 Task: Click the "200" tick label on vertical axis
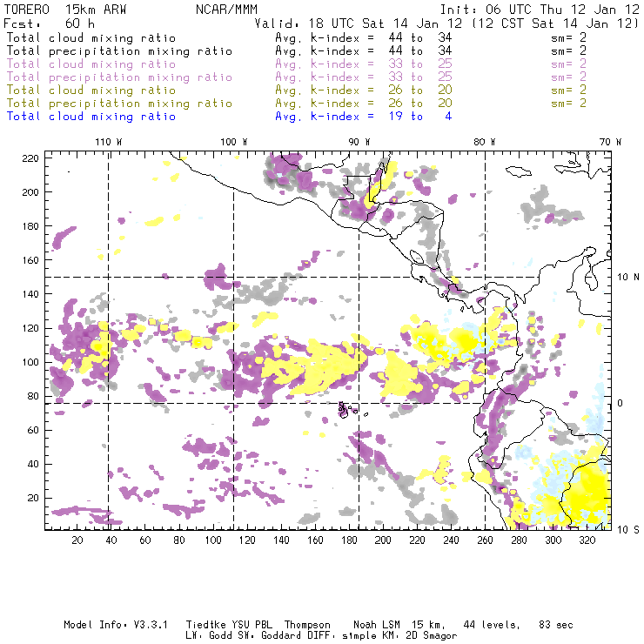pos(30,192)
